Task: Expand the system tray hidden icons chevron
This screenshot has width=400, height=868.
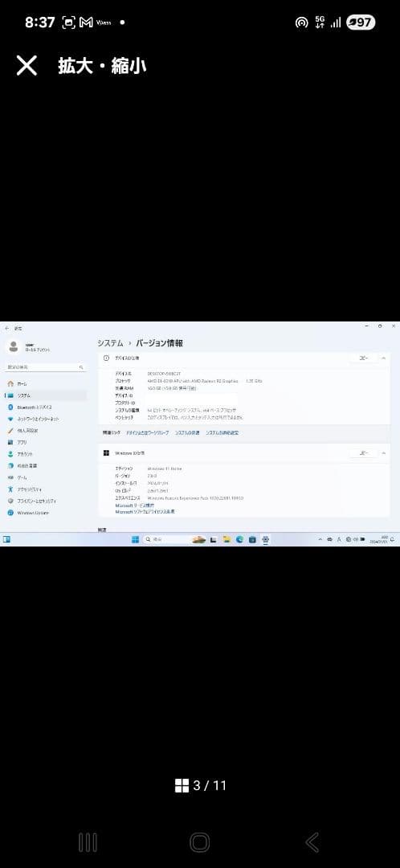Action: (x=320, y=539)
